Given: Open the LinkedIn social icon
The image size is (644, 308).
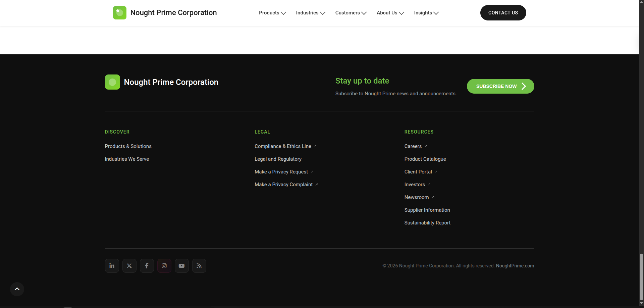Looking at the screenshot, I should point(111,265).
